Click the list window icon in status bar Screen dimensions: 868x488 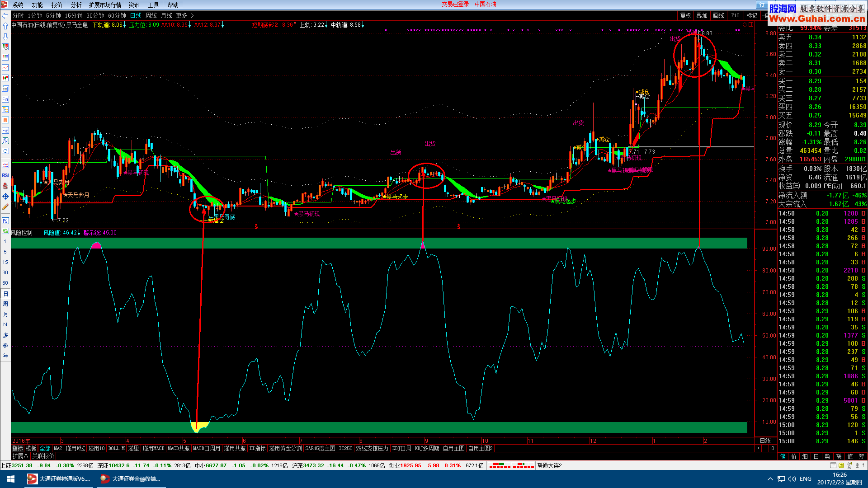pyautogui.click(x=833, y=465)
